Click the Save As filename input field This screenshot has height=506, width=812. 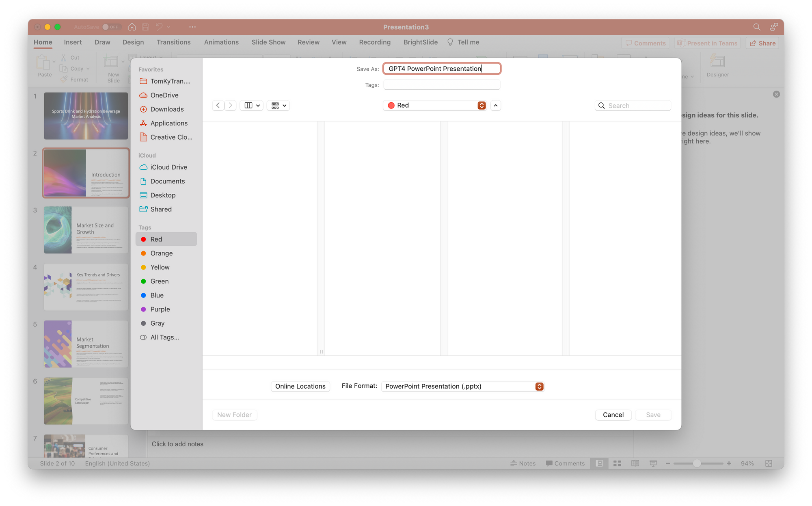click(x=442, y=69)
